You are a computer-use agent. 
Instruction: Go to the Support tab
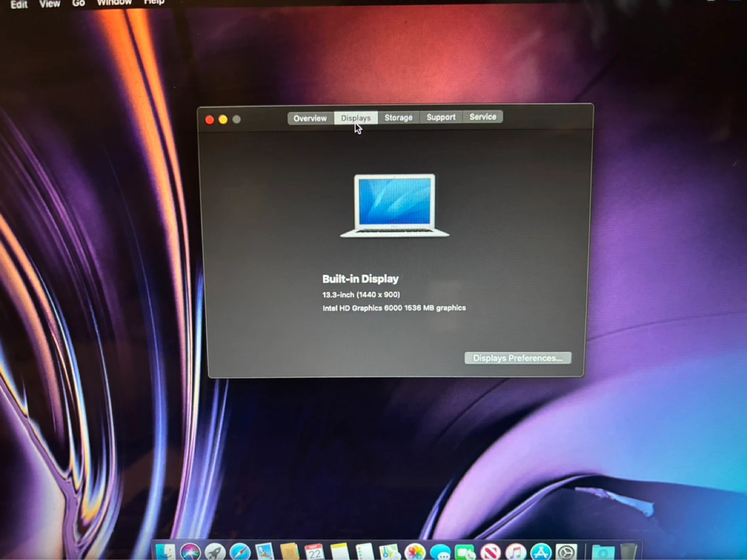(441, 117)
